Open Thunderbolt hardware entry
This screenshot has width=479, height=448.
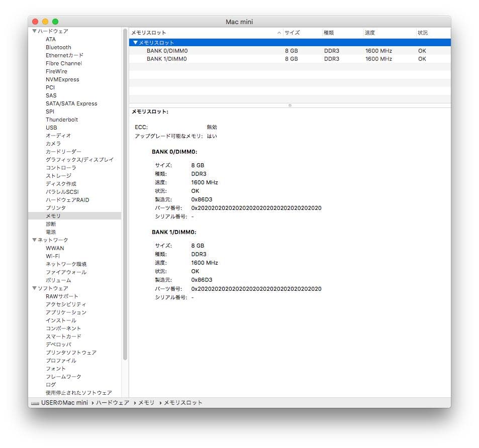62,120
